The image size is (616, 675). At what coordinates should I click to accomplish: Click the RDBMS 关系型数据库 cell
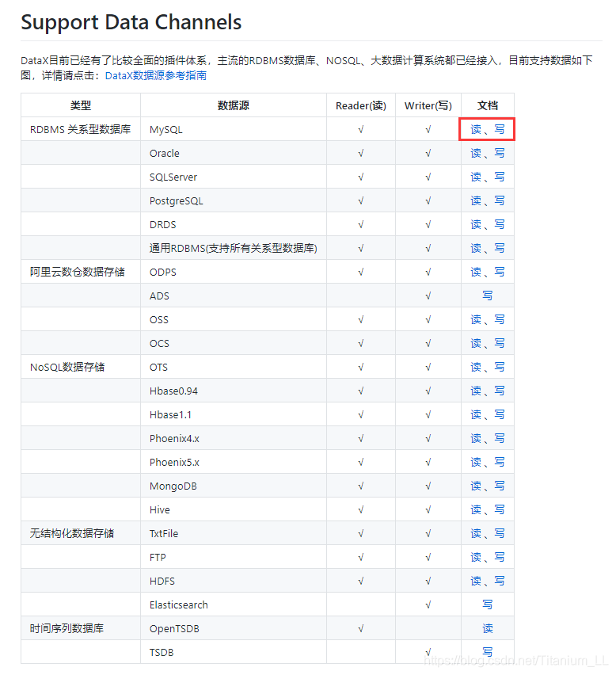pos(81,129)
